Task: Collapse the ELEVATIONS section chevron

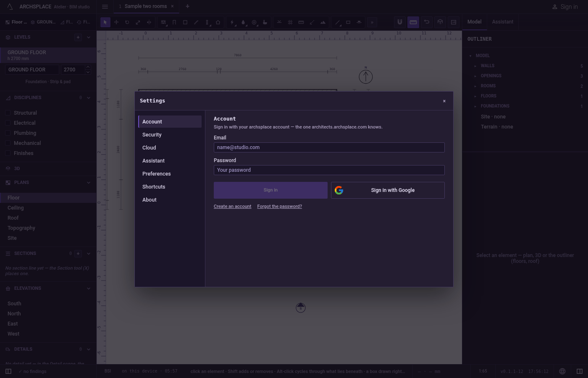Action: point(89,288)
